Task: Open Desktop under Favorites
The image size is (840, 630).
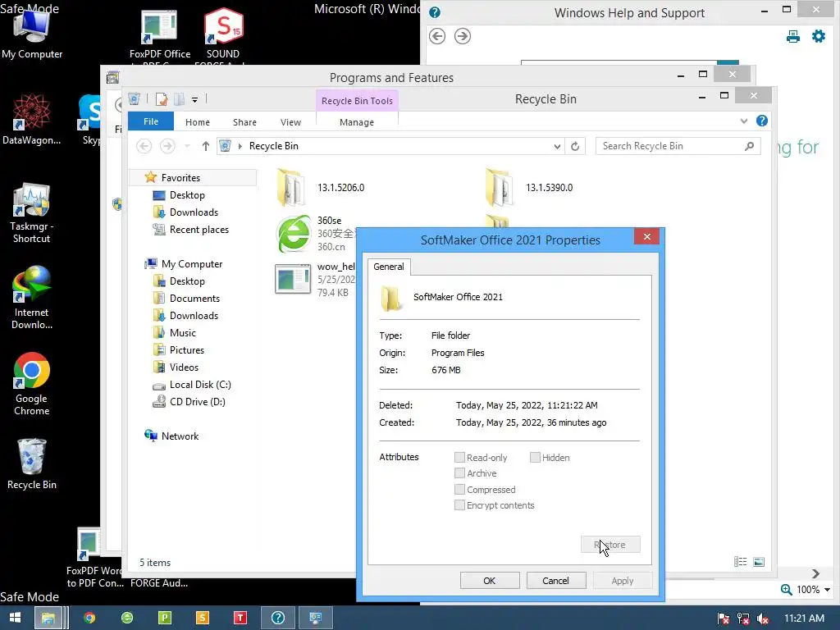Action: [187, 195]
